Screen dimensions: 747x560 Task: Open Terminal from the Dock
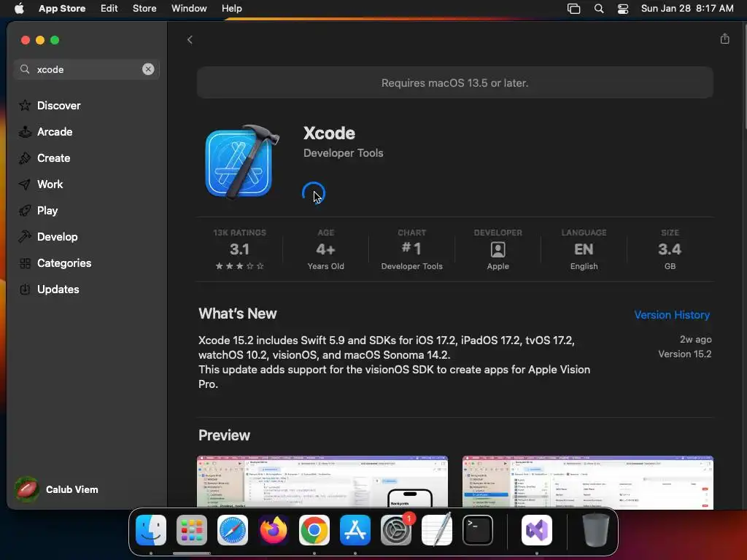click(477, 530)
